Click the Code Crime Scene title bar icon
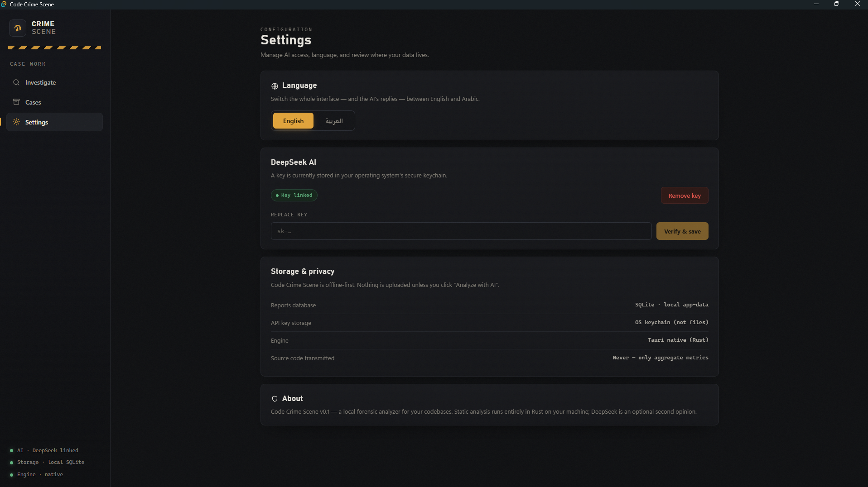Viewport: 868px width, 487px height. [4, 4]
